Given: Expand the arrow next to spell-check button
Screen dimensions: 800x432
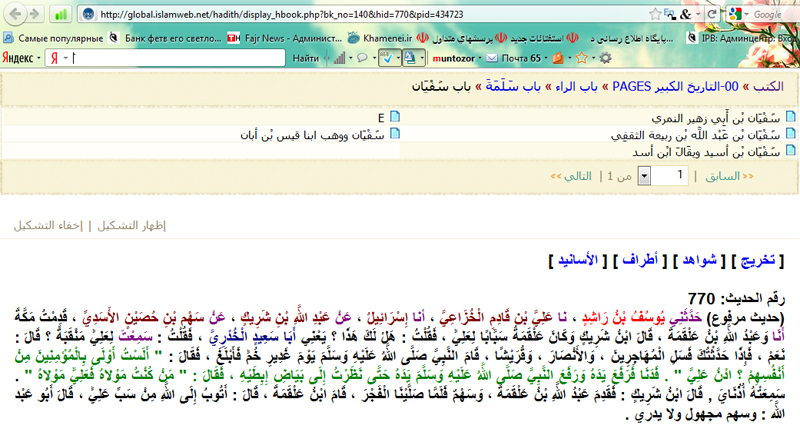Looking at the screenshot, I should click(398, 58).
